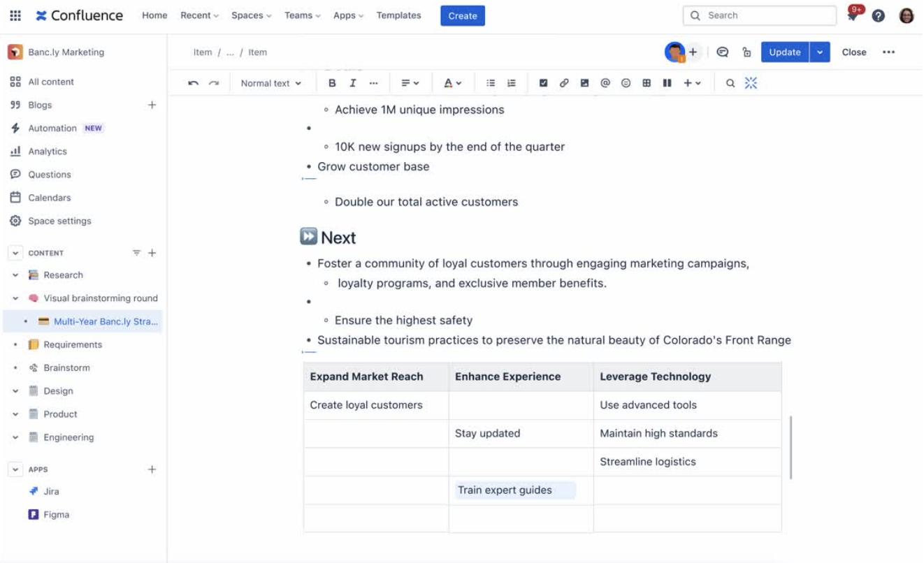
Task: Insert a link using the toolbar link icon
Action: click(564, 83)
